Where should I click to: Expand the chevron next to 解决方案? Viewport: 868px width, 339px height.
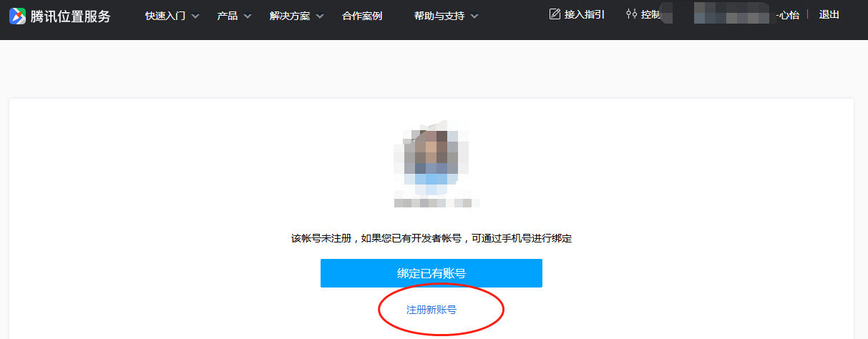tap(320, 16)
